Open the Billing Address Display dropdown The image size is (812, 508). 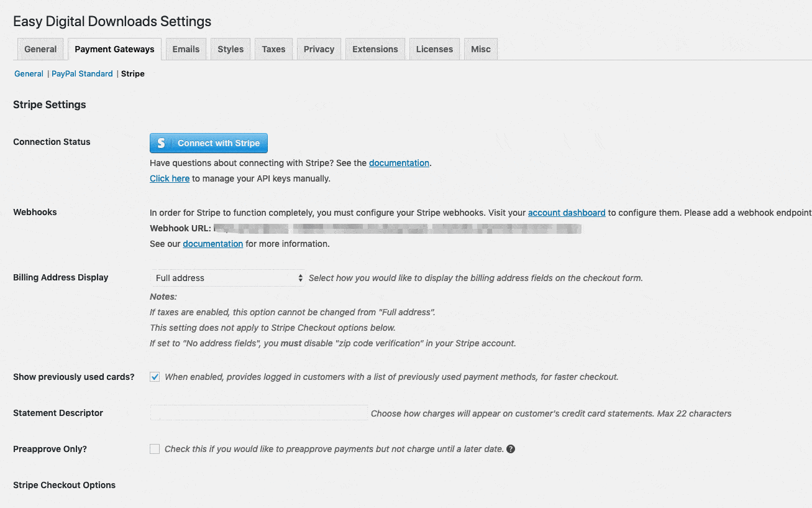point(227,278)
